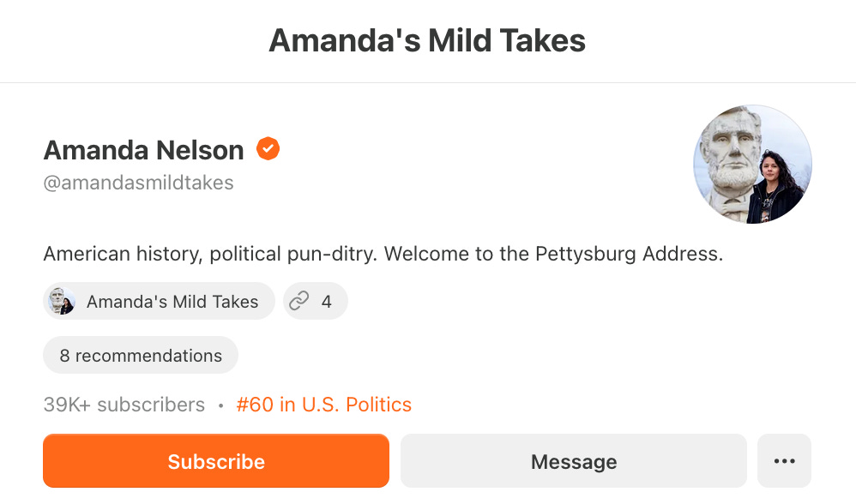
Task: Click the @amandasmildtakes handle
Action: pyautogui.click(x=138, y=183)
